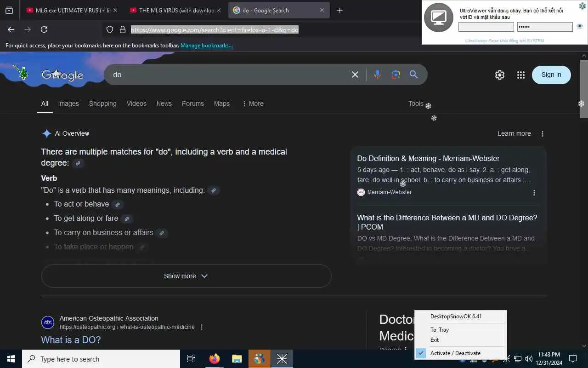Open a new tab with the plus button
Image resolution: width=588 pixels, height=368 pixels.
pyautogui.click(x=339, y=10)
